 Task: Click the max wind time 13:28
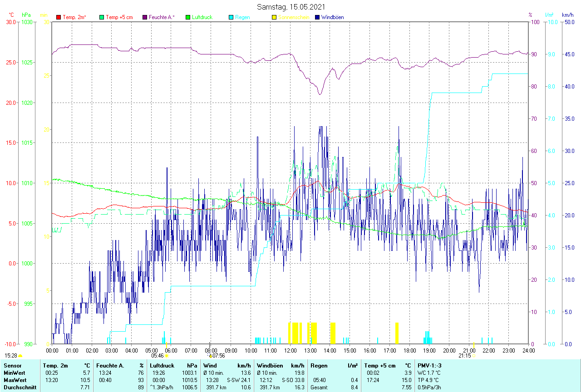coord(212,380)
